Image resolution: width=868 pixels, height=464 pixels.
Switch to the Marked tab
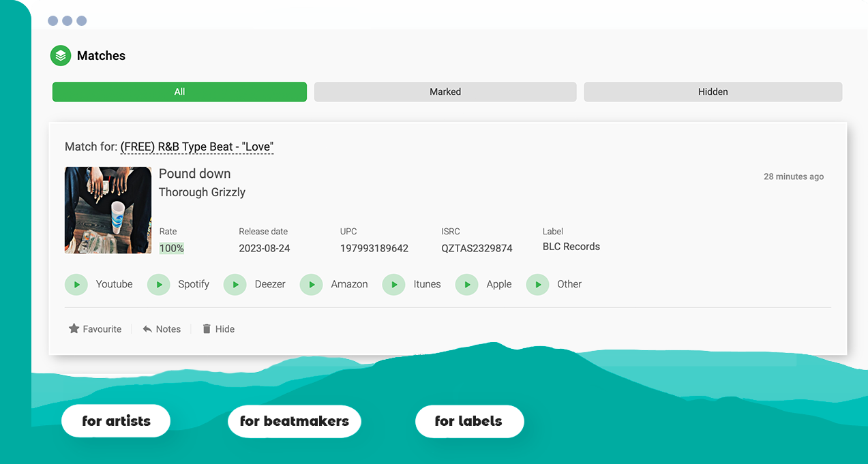pyautogui.click(x=445, y=92)
